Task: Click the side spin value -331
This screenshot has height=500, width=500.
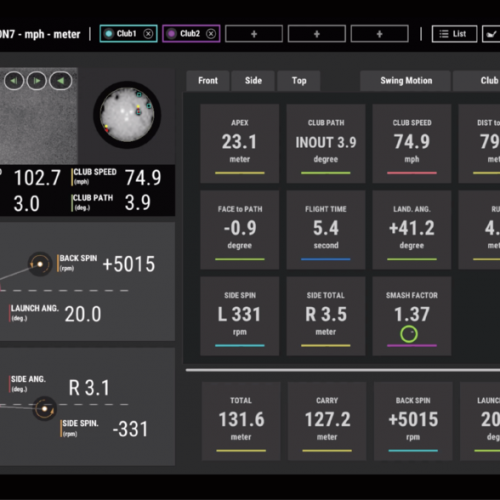Action: coord(130,429)
